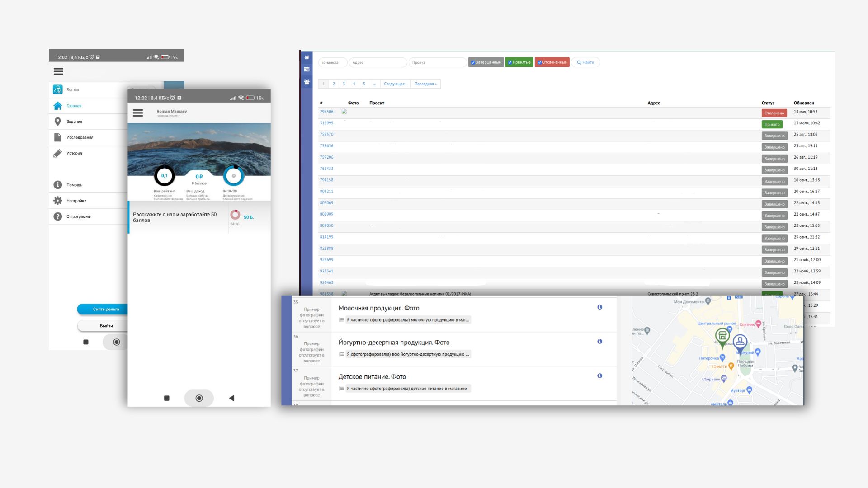Open the users group sidebar icon
The width and height of the screenshot is (868, 488).
click(307, 82)
